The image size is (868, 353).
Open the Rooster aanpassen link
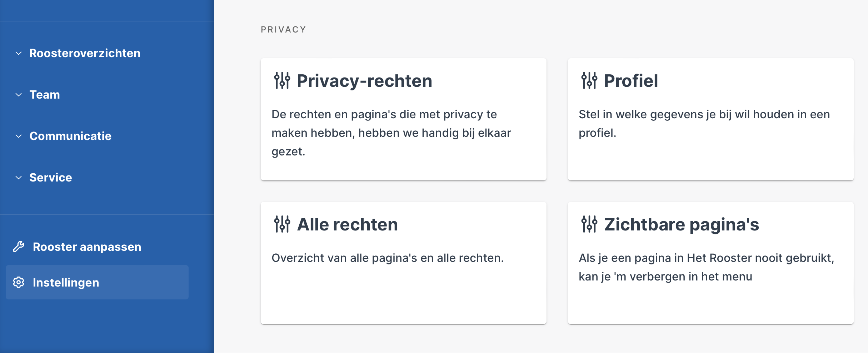tap(87, 247)
